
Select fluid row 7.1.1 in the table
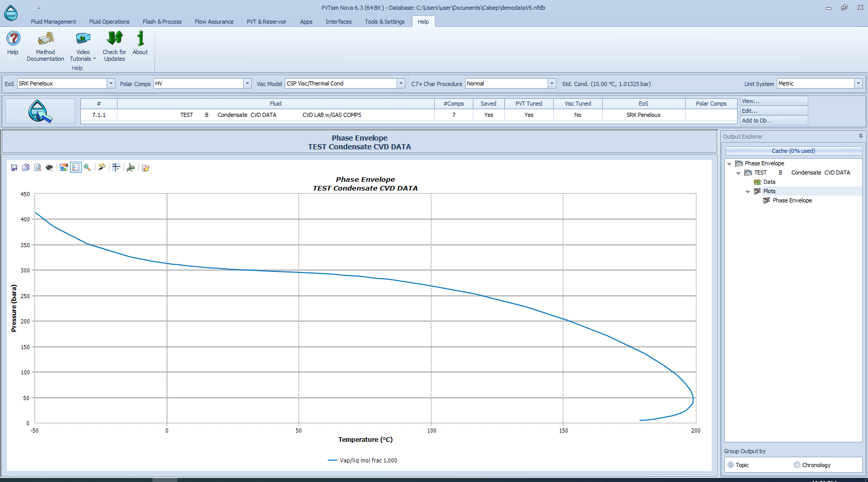[409, 115]
